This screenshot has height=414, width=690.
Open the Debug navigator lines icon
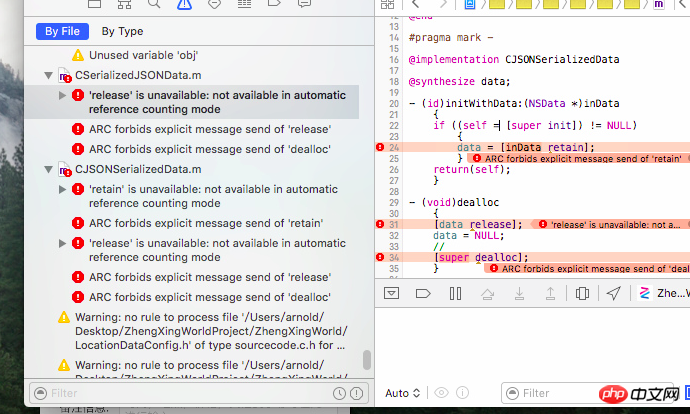coord(244,4)
